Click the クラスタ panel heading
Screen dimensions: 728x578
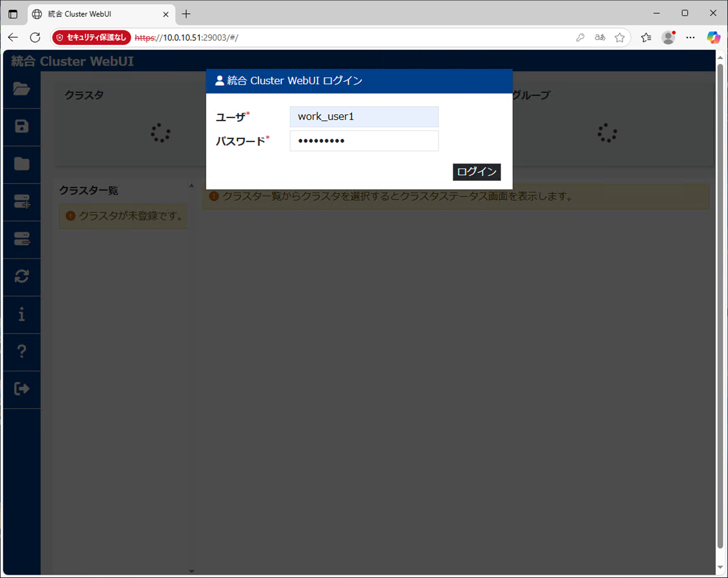(84, 95)
